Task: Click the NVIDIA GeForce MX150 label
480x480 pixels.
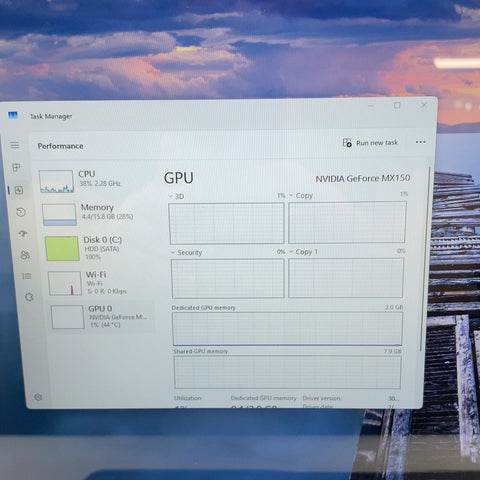Action: click(x=363, y=178)
